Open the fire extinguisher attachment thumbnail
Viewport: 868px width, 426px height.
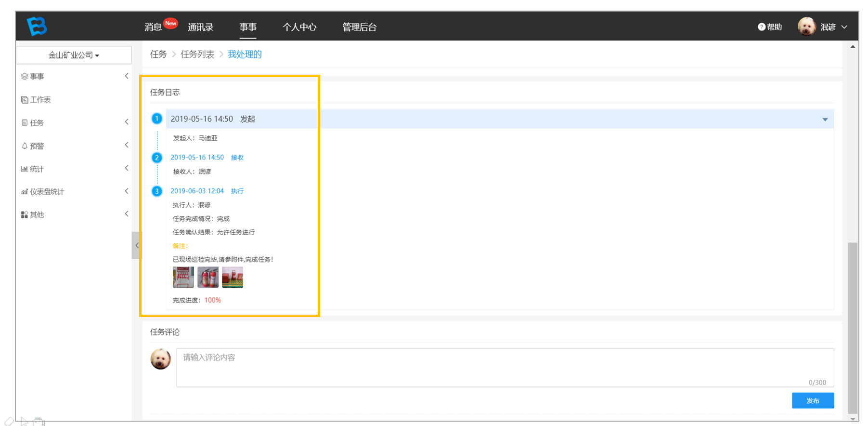pos(208,277)
